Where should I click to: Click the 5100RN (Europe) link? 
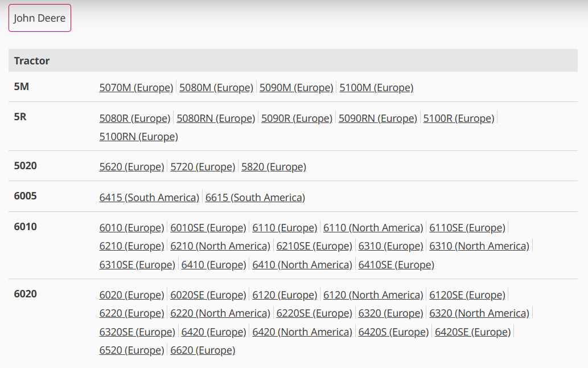(x=138, y=137)
